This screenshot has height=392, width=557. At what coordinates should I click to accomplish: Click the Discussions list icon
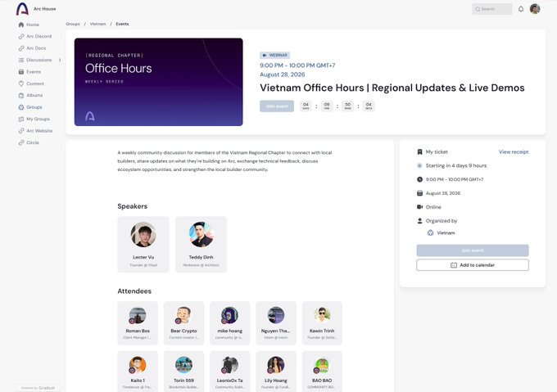[21, 60]
